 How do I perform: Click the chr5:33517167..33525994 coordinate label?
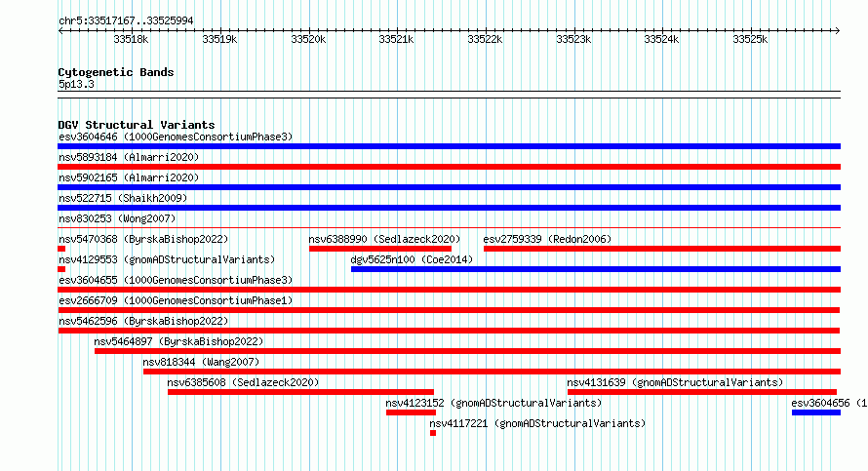click(126, 21)
